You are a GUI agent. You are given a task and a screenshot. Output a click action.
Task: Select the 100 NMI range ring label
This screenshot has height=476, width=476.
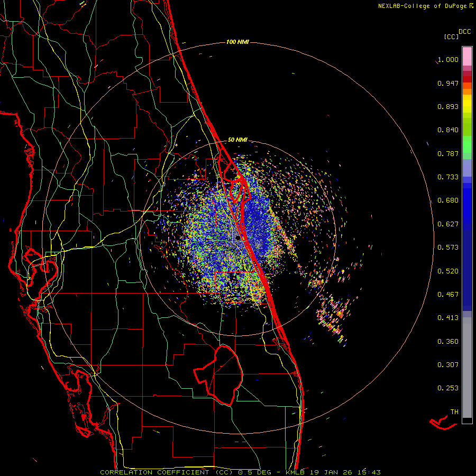[237, 42]
